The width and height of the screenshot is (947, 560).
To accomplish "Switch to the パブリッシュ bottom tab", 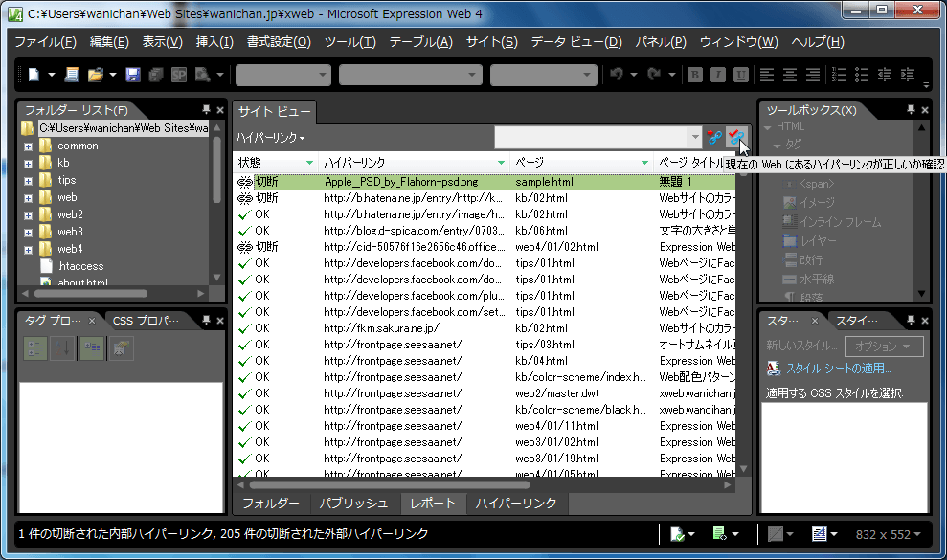I will (353, 504).
